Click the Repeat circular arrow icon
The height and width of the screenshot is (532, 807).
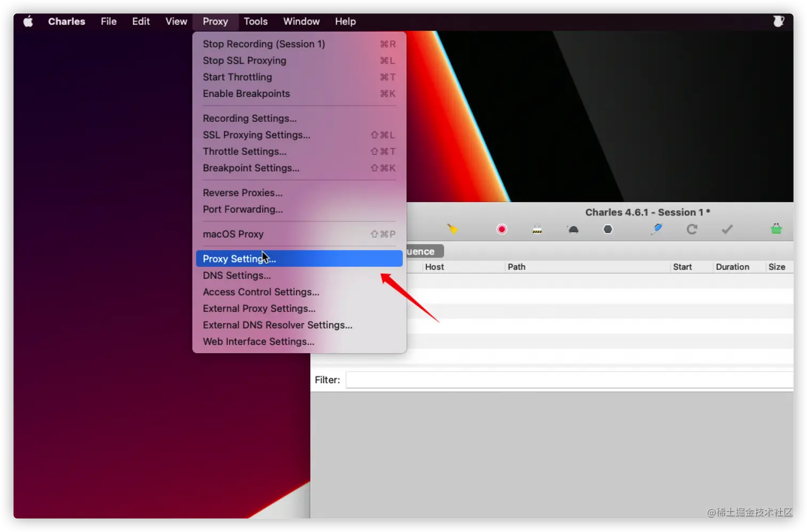click(692, 229)
